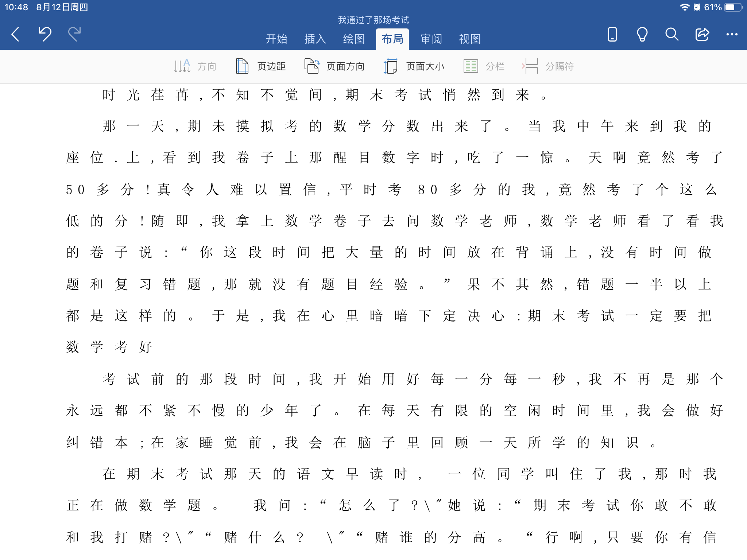Switch to the 开始 tab
This screenshot has height=560, width=747.
pyautogui.click(x=276, y=39)
